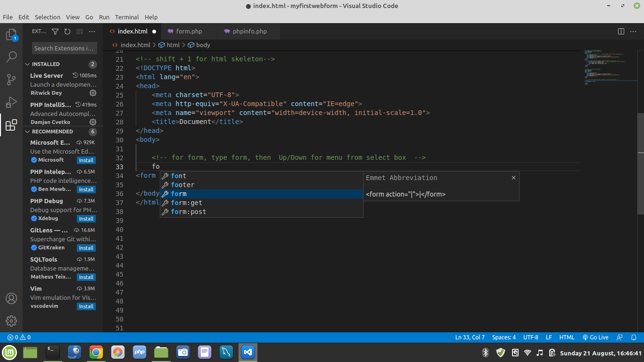Open the Explorer view in activity bar

coord(11,35)
